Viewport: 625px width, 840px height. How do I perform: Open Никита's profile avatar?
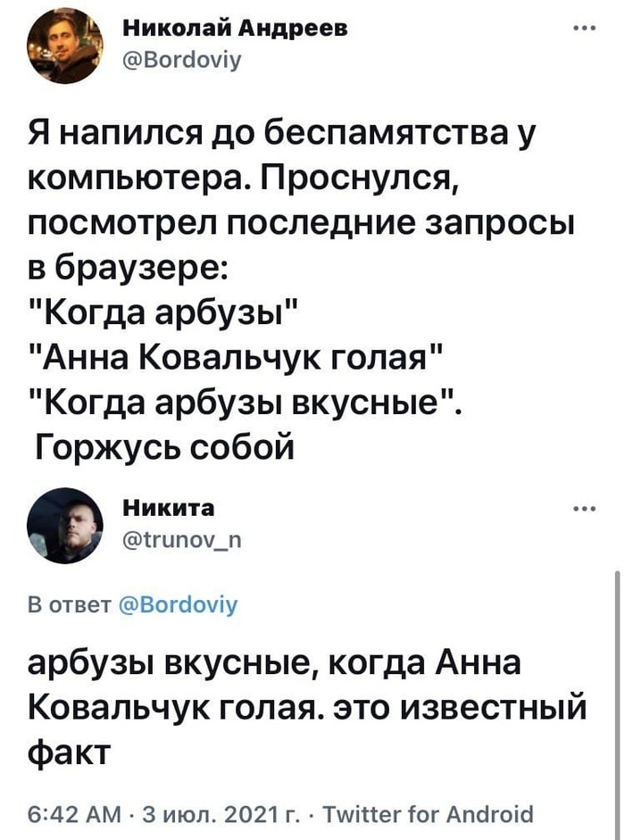pyautogui.click(x=67, y=527)
